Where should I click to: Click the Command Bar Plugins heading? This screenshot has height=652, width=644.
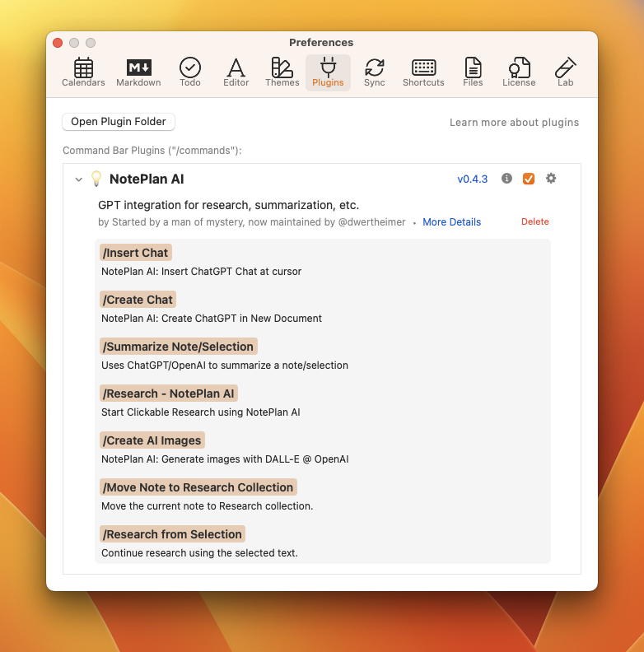coord(152,150)
